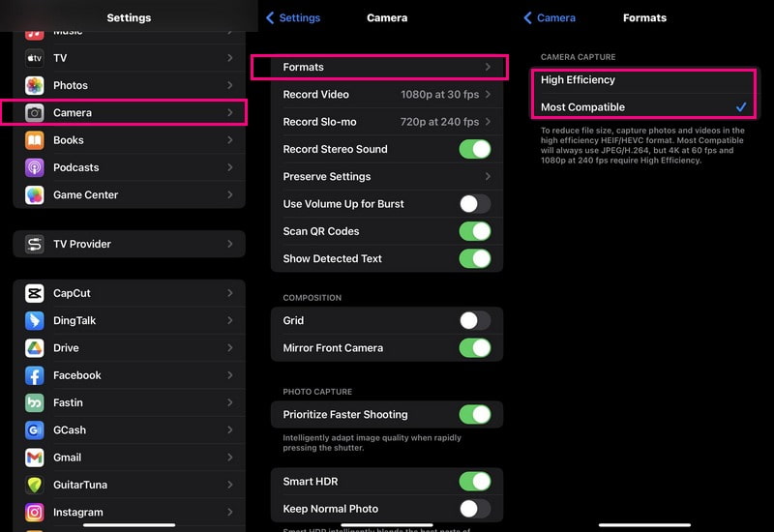
Task: Open the Game Center icon
Action: point(35,194)
